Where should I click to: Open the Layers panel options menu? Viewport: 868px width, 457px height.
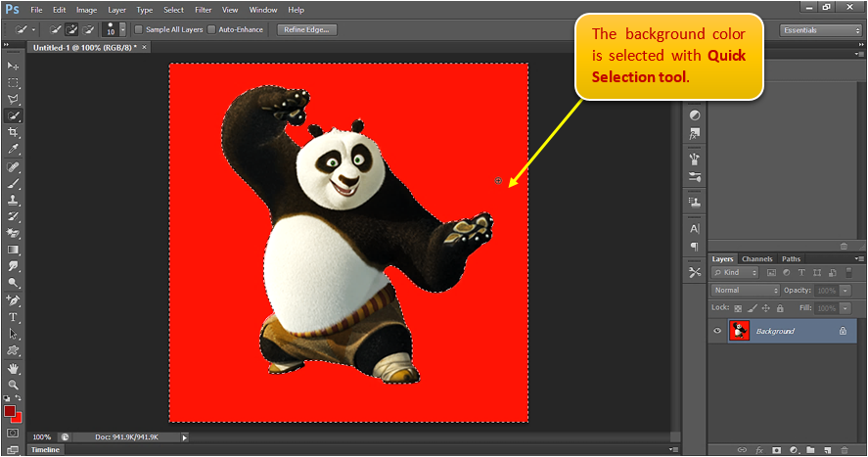tap(858, 259)
